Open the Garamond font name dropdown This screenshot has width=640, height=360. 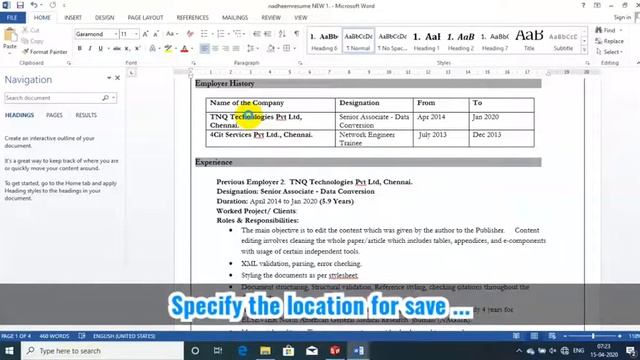point(116,34)
